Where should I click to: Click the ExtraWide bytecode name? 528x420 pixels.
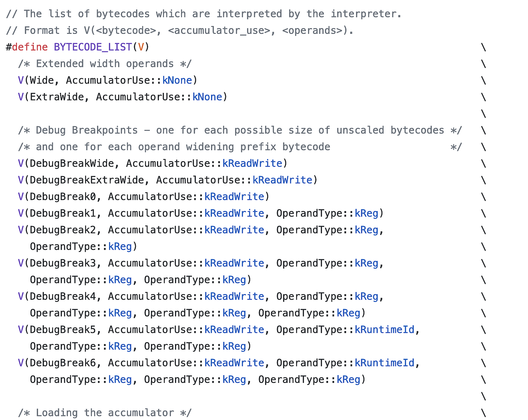point(57,97)
